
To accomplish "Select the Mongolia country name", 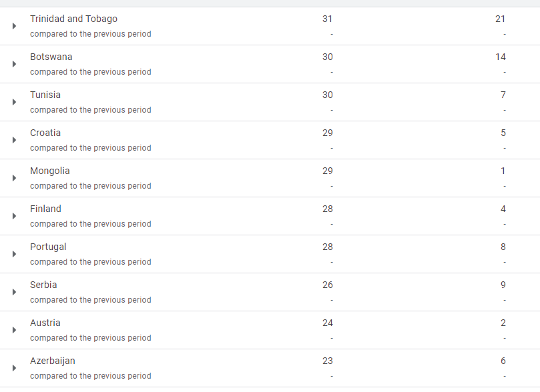I will pyautogui.click(x=50, y=171).
